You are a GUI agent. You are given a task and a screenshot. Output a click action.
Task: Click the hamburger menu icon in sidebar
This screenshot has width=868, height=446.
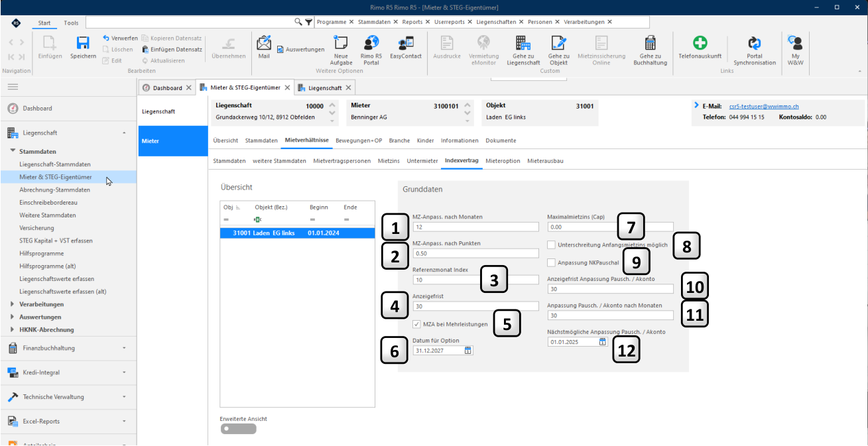click(13, 87)
